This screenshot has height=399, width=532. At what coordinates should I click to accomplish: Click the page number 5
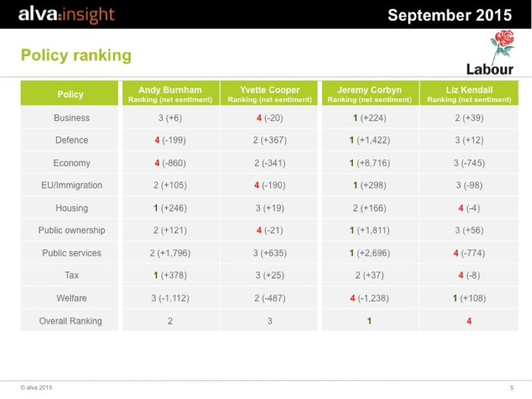511,388
